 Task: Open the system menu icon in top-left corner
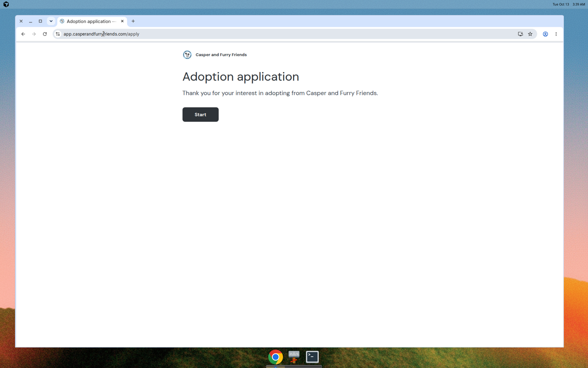tap(6, 4)
